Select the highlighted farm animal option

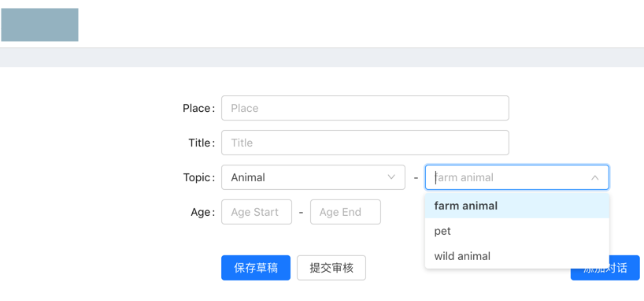tap(516, 206)
